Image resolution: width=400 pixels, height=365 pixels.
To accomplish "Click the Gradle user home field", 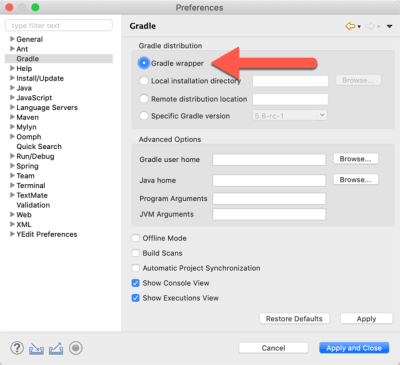I will (269, 160).
